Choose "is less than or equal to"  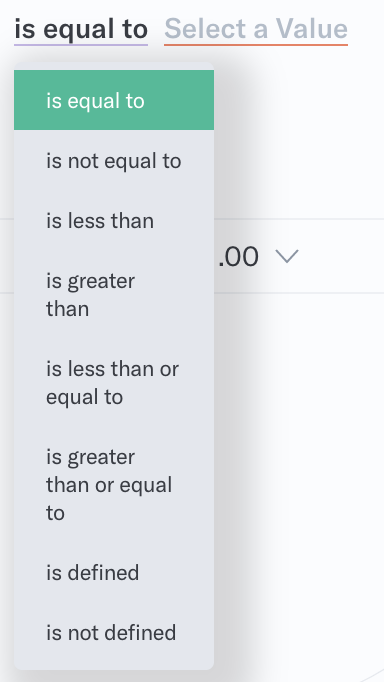pos(114,383)
